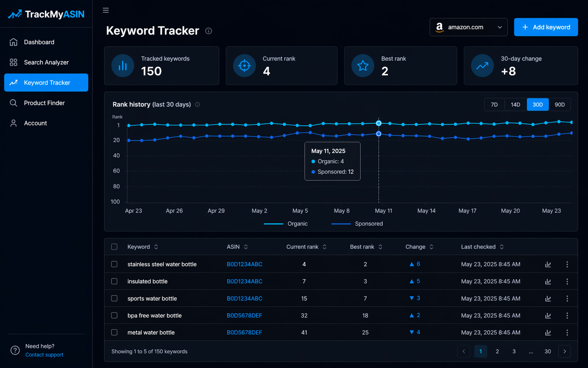Open Product Finder in sidebar

click(46, 103)
